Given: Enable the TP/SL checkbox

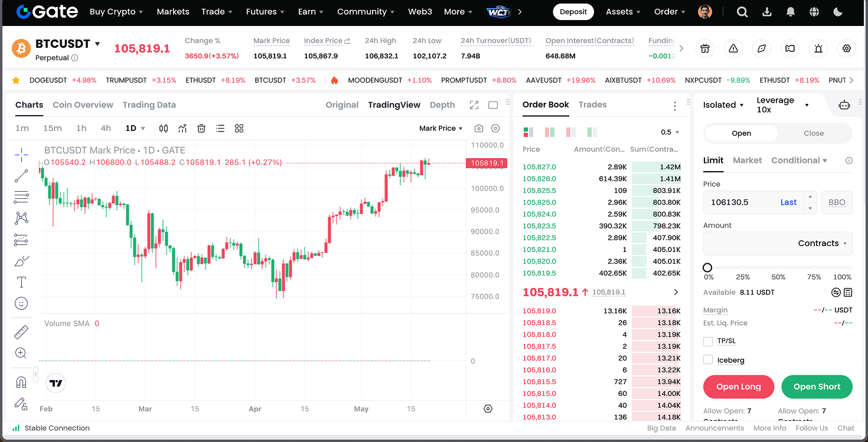Looking at the screenshot, I should 708,342.
